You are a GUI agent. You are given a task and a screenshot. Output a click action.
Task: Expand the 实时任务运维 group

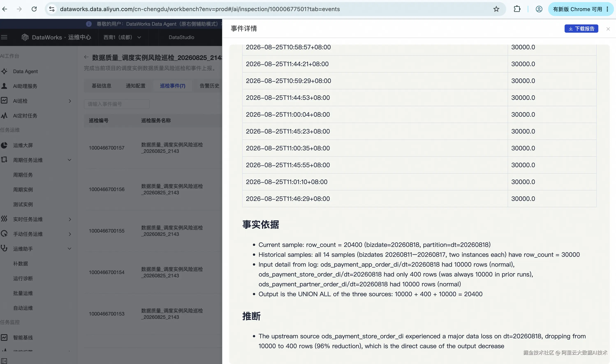pos(70,219)
